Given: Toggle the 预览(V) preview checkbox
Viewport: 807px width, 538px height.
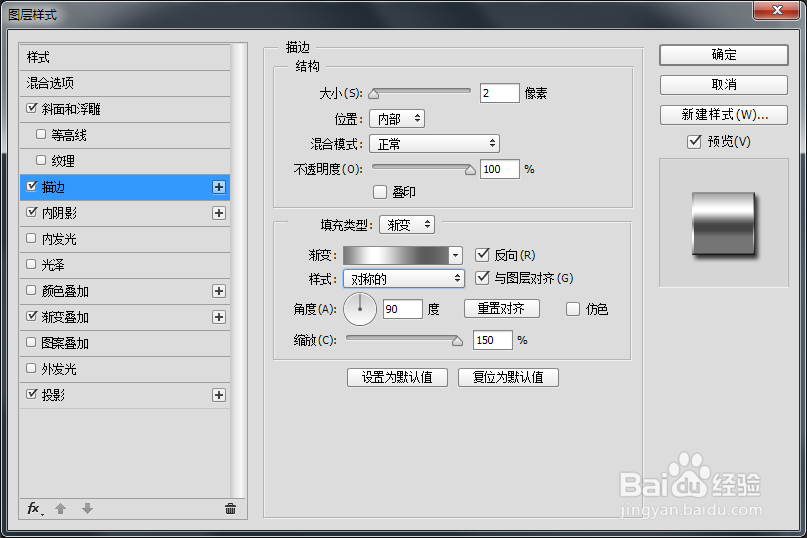Looking at the screenshot, I should [694, 142].
